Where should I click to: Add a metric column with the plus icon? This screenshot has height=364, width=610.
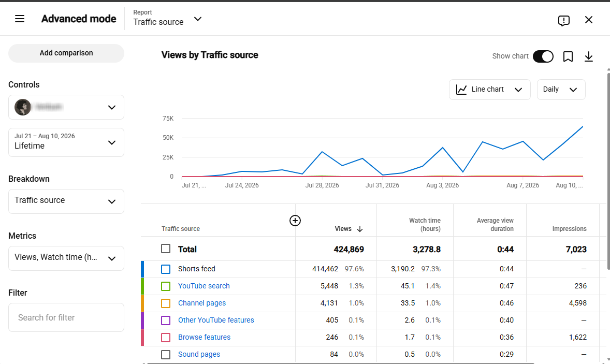pos(295,221)
